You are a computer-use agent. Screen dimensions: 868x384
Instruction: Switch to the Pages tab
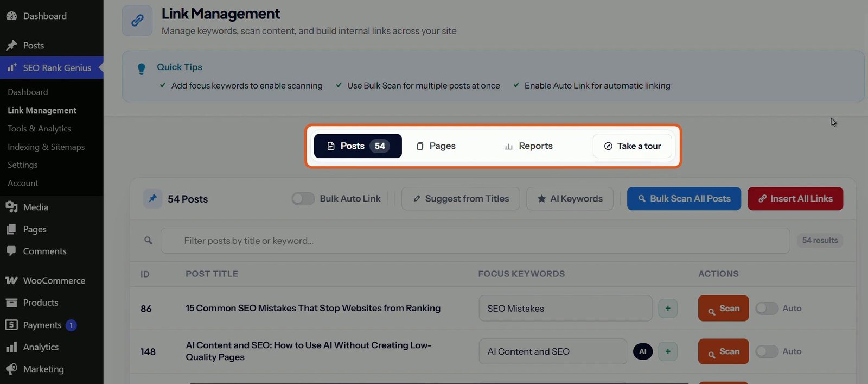point(436,146)
